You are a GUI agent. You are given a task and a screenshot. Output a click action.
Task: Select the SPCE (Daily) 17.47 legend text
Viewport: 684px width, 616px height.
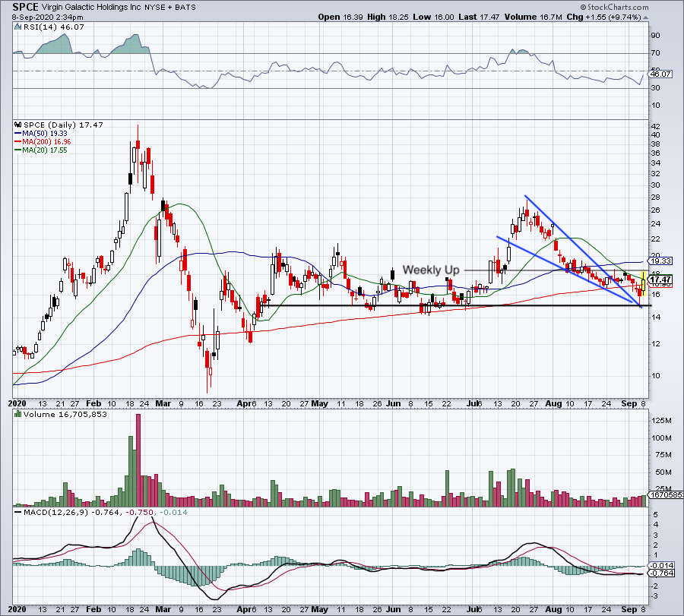tap(63, 125)
